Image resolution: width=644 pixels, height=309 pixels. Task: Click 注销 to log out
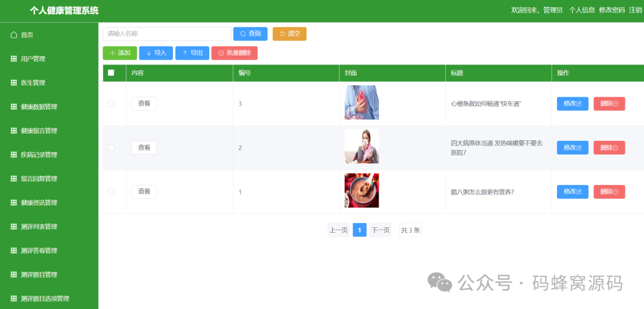pos(636,10)
